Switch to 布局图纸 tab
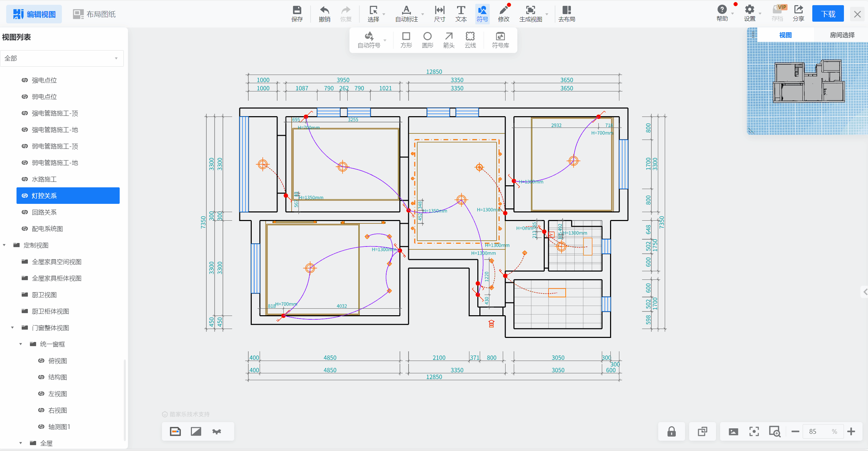 94,14
